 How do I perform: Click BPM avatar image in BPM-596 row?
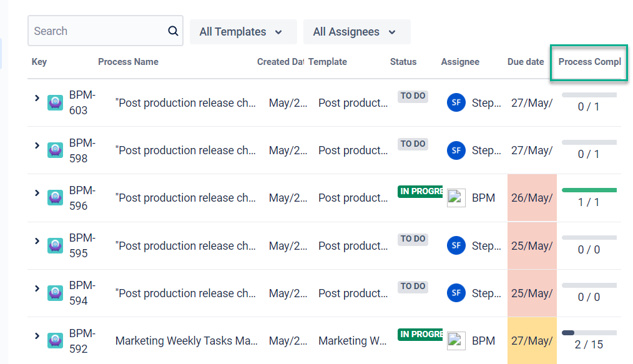click(456, 198)
